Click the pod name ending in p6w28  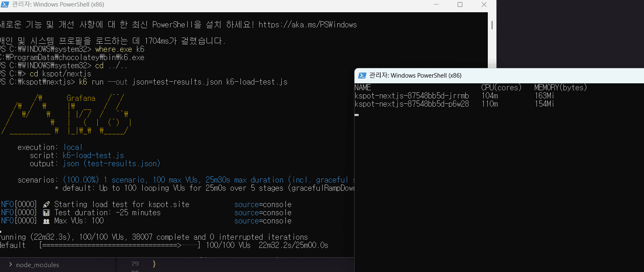(x=411, y=104)
